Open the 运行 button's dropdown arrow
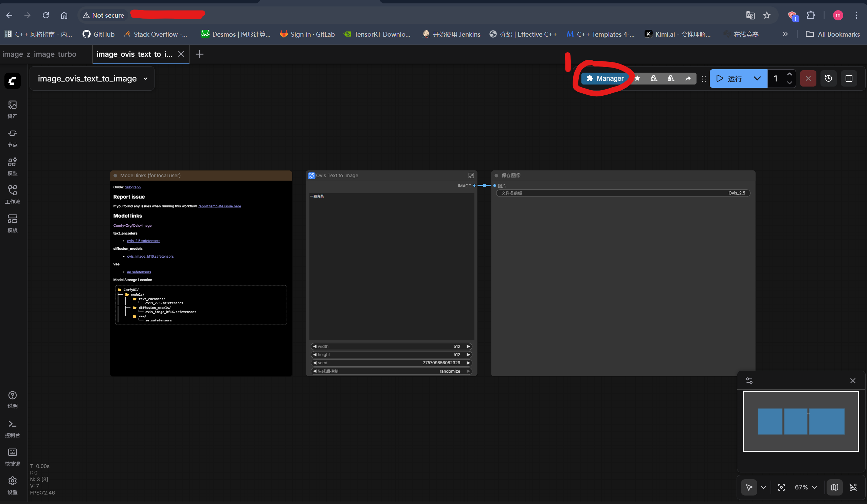The height and width of the screenshot is (504, 867). (x=757, y=78)
